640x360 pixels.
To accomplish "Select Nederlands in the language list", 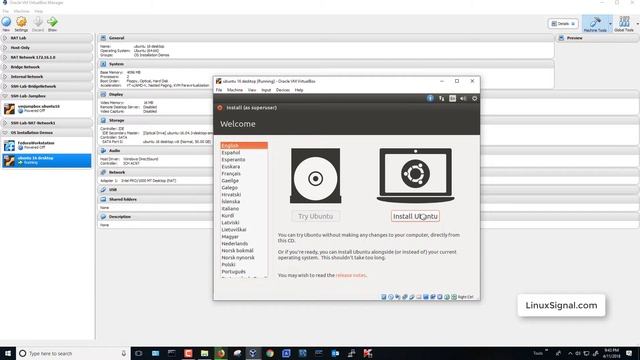I will (244, 244).
